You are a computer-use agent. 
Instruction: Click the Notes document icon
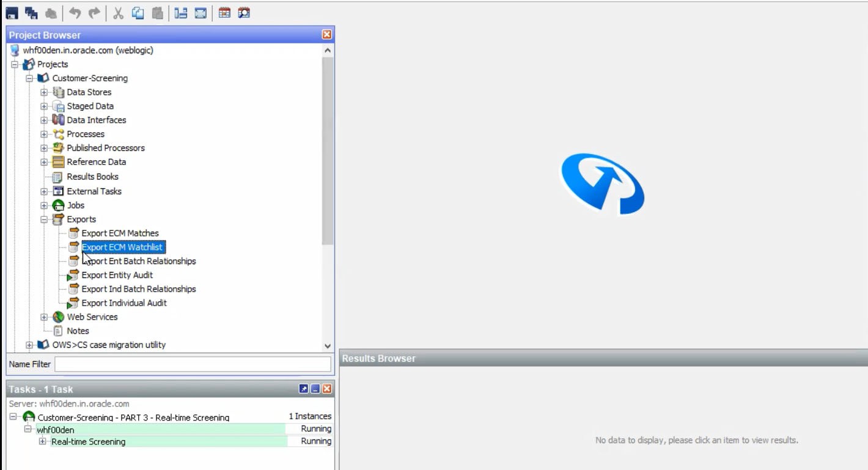[58, 331]
